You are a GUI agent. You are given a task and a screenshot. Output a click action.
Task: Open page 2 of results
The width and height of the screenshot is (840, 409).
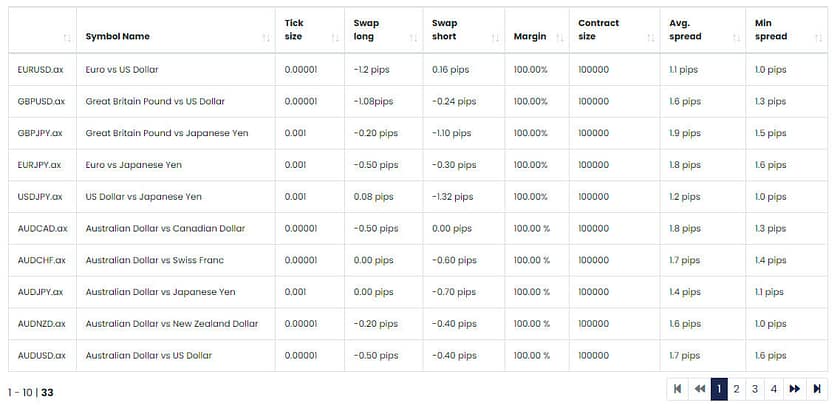click(x=737, y=389)
